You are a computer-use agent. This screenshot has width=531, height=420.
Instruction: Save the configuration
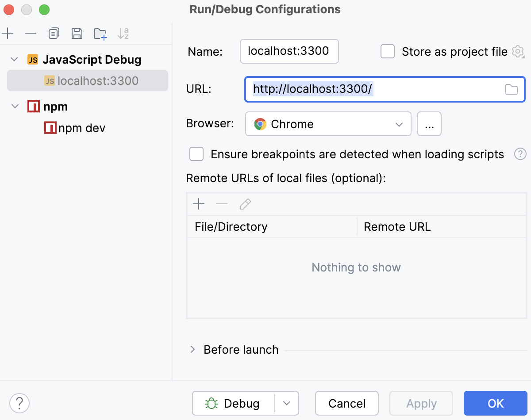pos(77,33)
